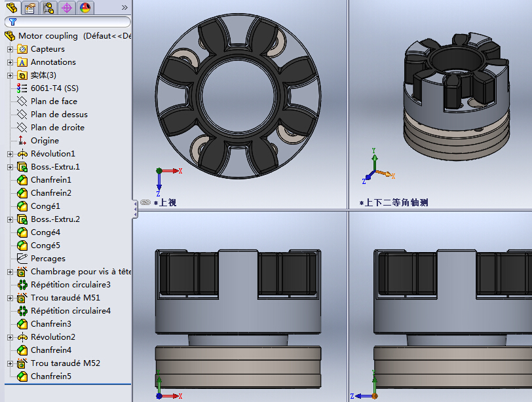Select the Chanfrein2 chamfer icon
Viewport: 532px width, 402px height.
(22, 193)
